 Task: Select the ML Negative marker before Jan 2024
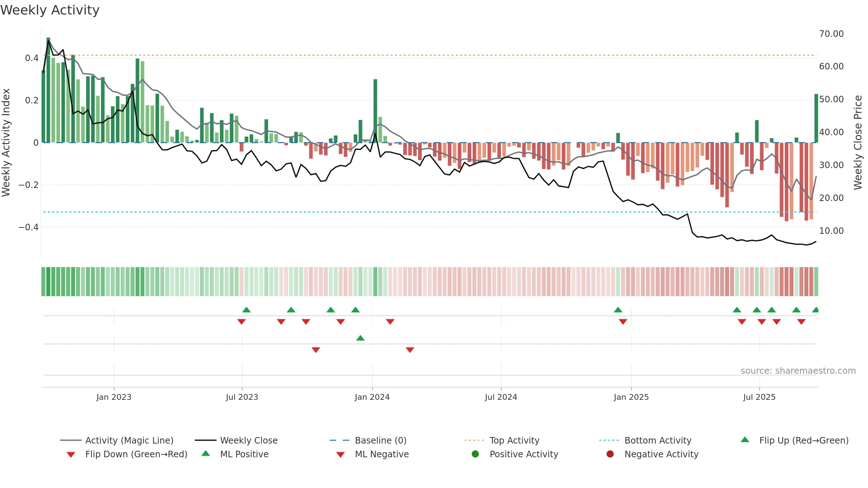[316, 350]
